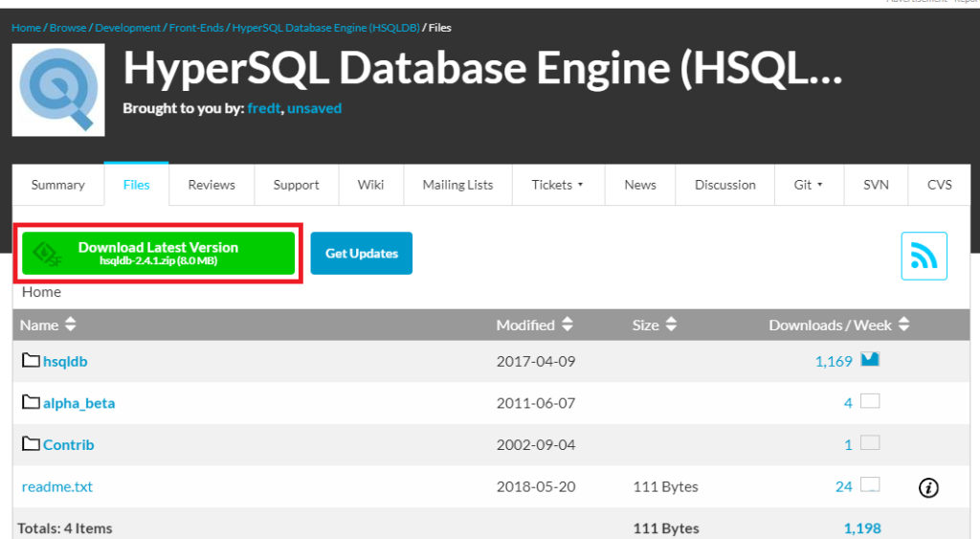Sort by Downloads / Week arrows
The image size is (980, 539).
point(903,325)
